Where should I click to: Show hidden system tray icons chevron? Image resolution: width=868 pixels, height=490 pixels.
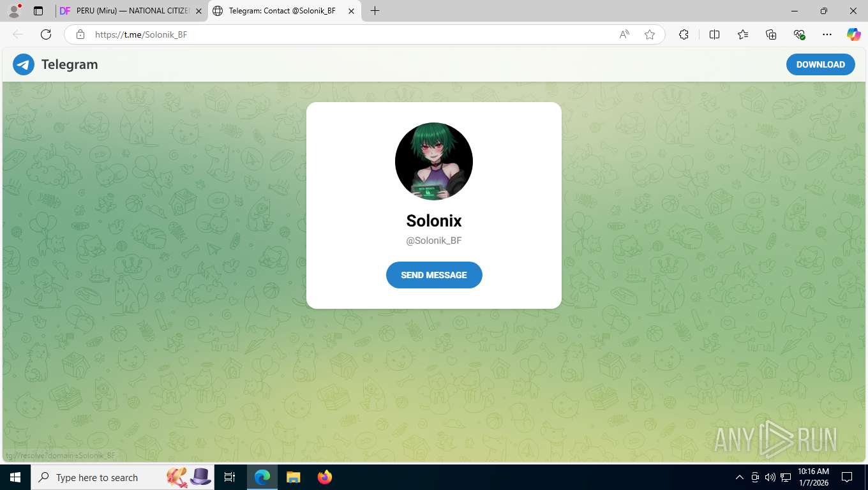tap(740, 477)
